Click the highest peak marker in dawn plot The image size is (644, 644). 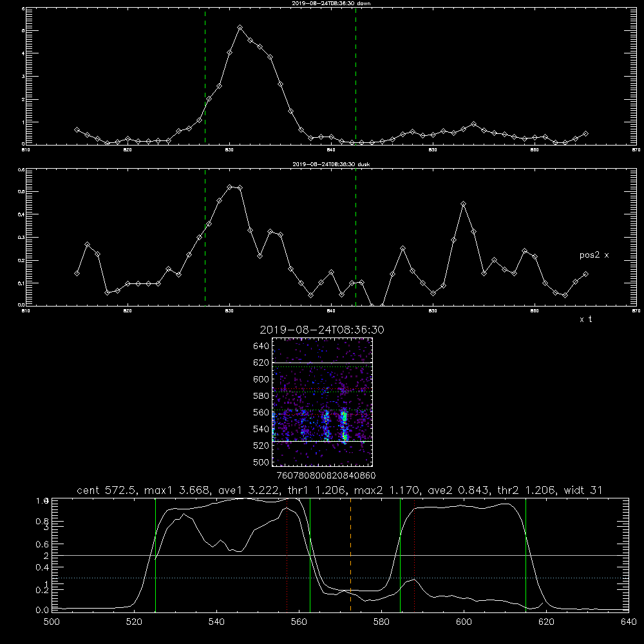240,28
